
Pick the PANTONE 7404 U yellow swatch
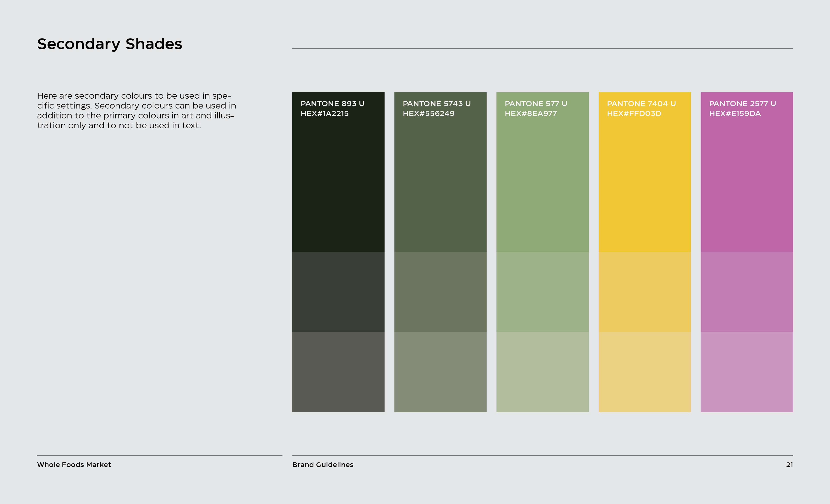[644, 182]
